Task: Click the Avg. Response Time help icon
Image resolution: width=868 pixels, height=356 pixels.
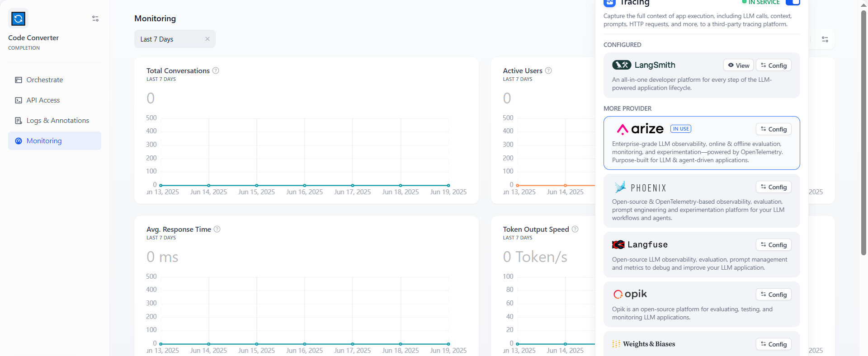Action: [217, 229]
